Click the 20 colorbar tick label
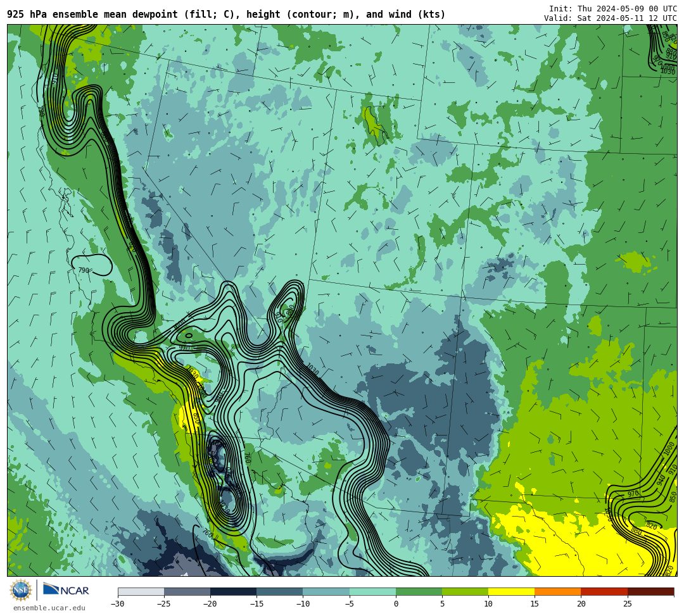The width and height of the screenshot is (684, 616). pyautogui.click(x=581, y=604)
